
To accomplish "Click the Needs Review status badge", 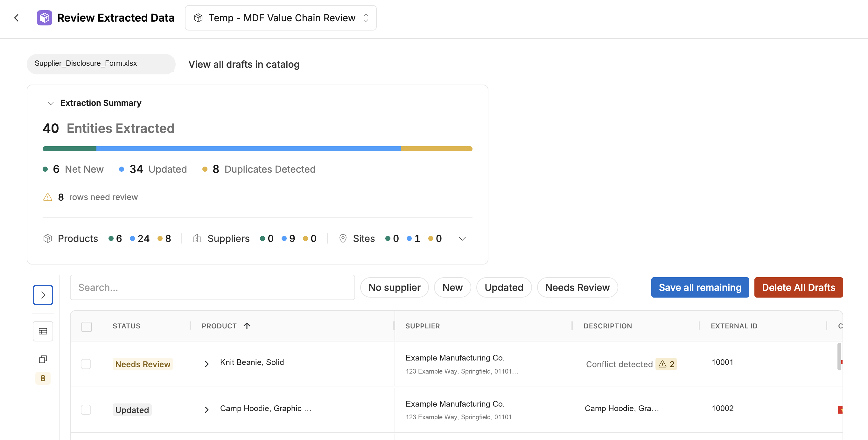I will [143, 364].
